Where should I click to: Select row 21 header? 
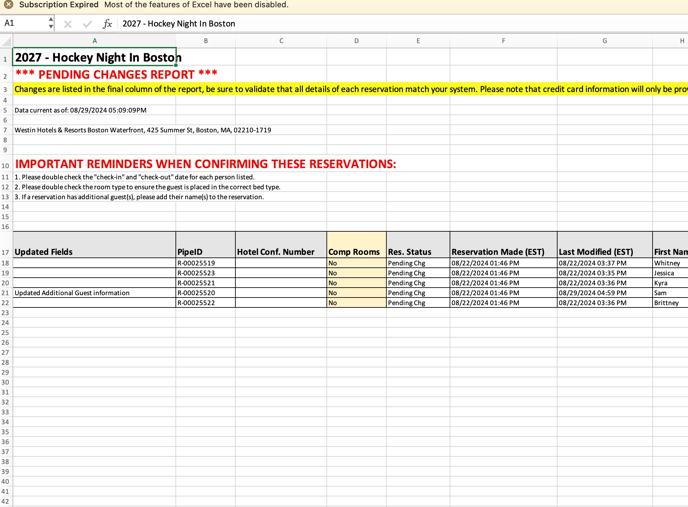(6, 293)
